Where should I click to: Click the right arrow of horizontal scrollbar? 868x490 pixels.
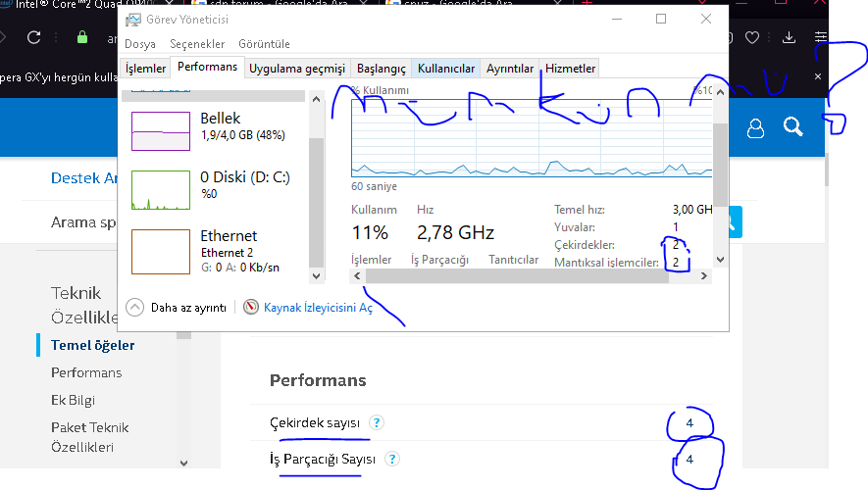[x=703, y=276]
